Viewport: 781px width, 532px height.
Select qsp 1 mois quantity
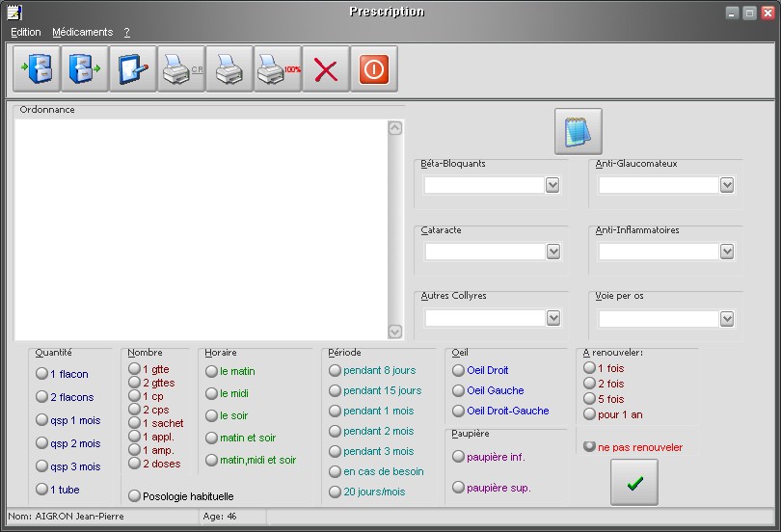[x=68, y=420]
